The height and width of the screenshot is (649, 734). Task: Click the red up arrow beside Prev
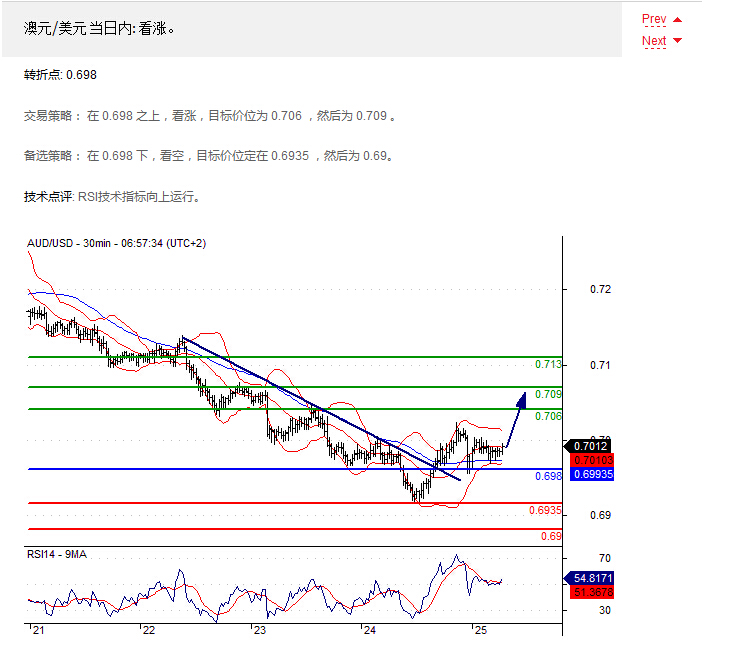tap(677, 20)
